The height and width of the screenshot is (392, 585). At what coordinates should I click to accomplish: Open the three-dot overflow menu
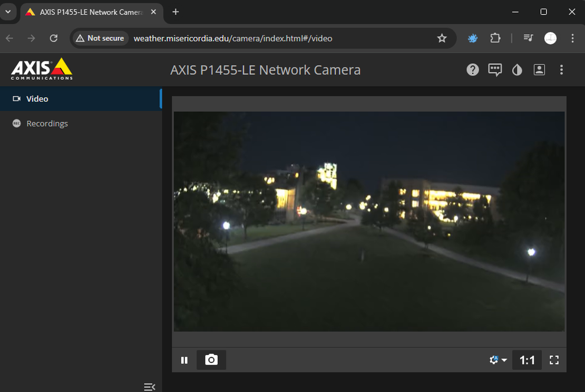coord(561,70)
